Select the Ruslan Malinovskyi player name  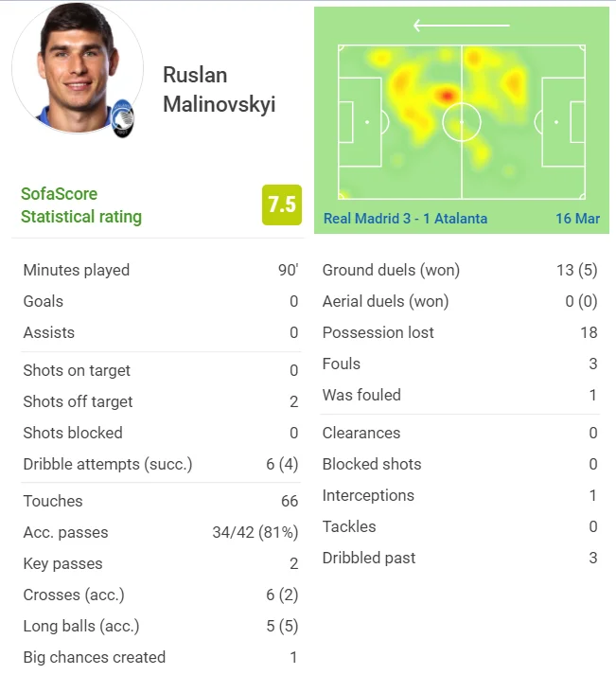(219, 90)
